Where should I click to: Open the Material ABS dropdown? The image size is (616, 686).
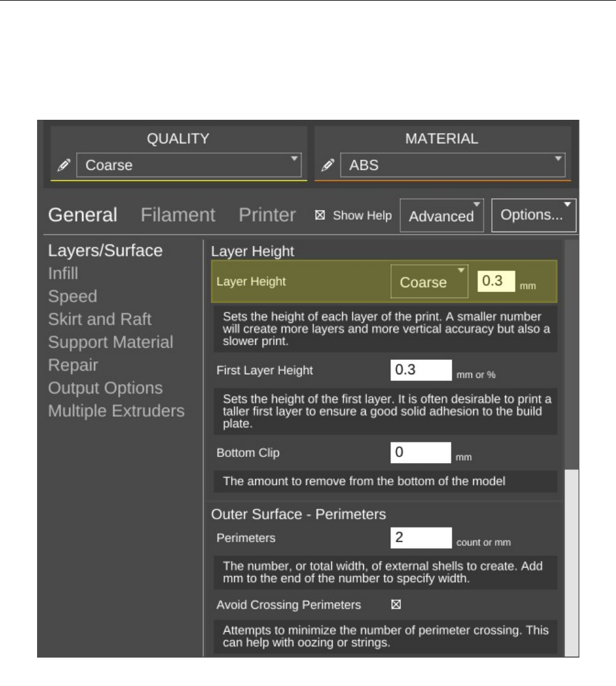pyautogui.click(x=453, y=165)
